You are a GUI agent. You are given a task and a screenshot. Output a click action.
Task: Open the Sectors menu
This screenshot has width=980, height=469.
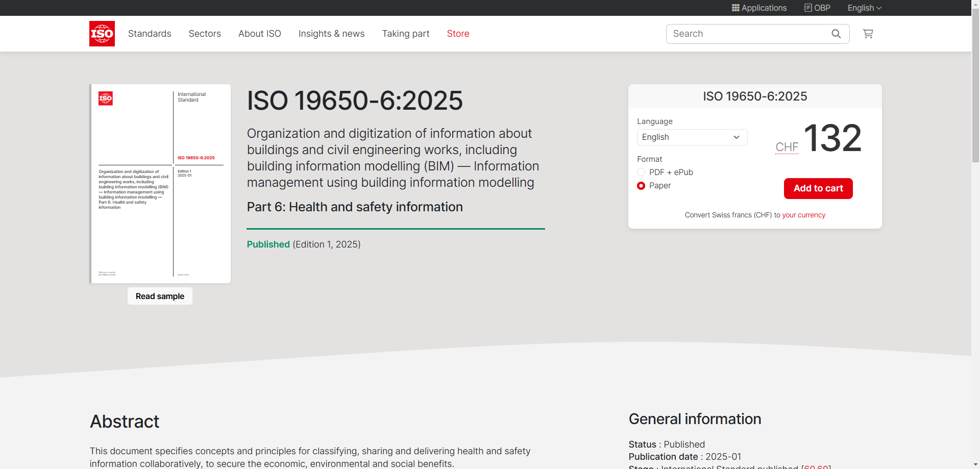click(205, 34)
